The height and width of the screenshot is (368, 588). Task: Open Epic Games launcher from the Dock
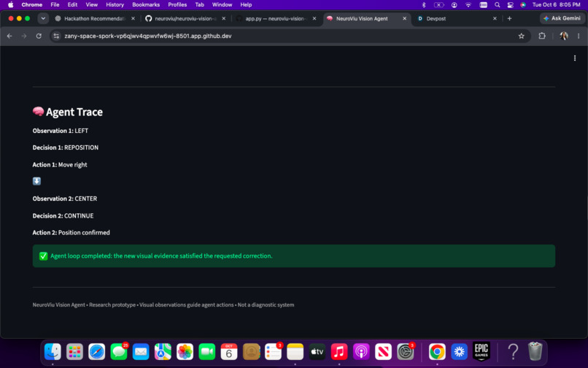coord(481,352)
